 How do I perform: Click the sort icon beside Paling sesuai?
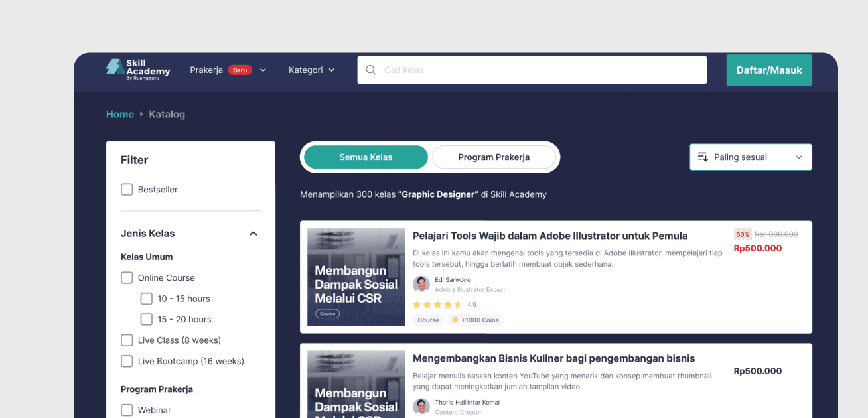(x=703, y=157)
